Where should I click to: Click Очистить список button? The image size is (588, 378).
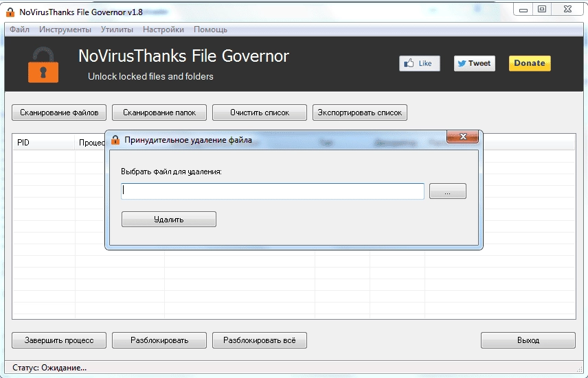click(x=260, y=113)
